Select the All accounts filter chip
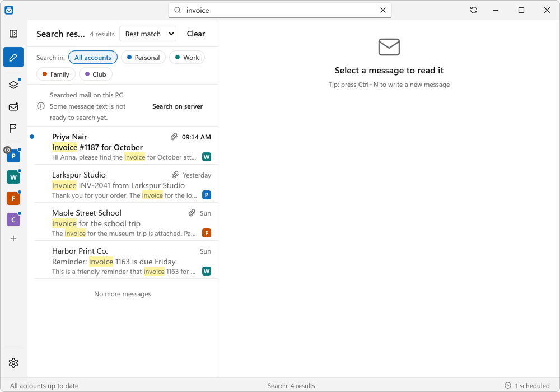Viewport: 560px width, 392px height. tap(92, 58)
